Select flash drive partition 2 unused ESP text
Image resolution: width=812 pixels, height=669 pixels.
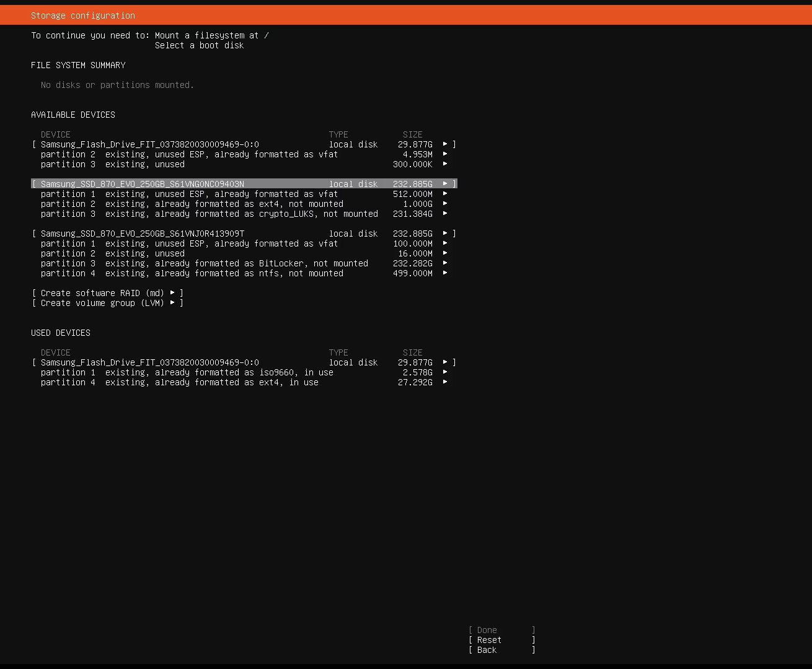click(190, 154)
